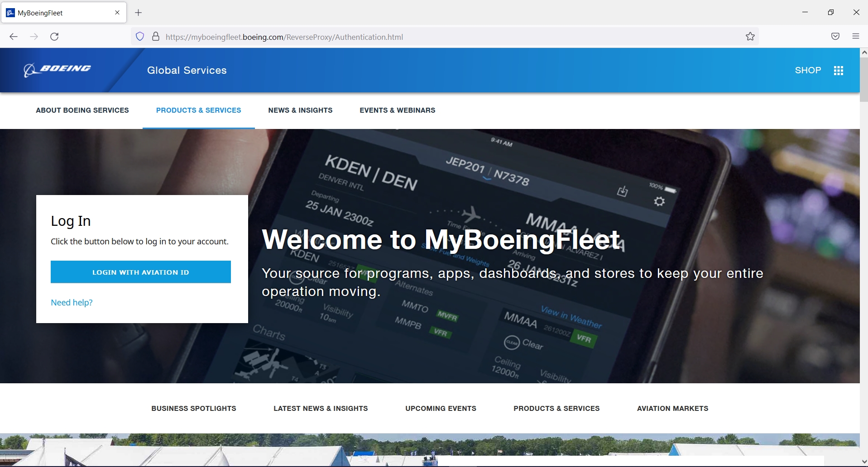Screen dimensions: 868x467
Task: Open a new tab with plus button
Action: point(139,13)
